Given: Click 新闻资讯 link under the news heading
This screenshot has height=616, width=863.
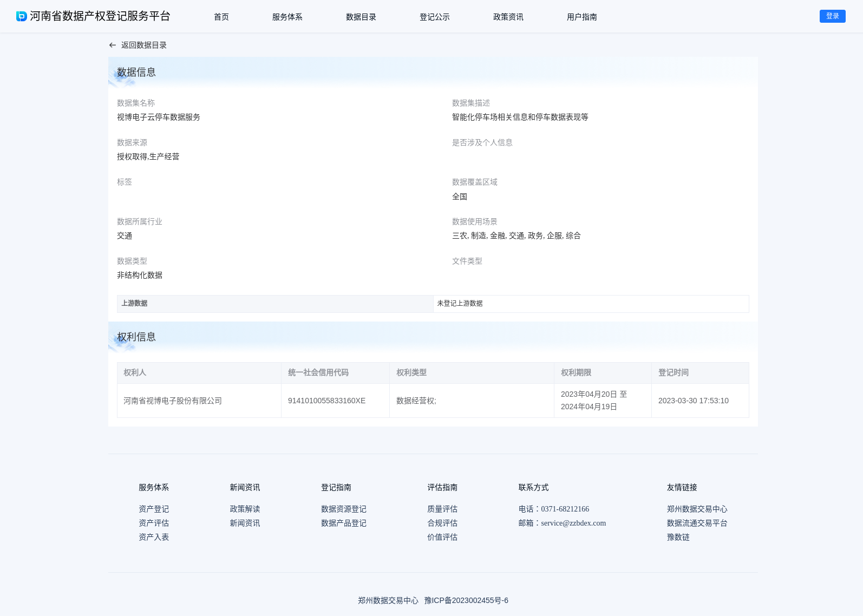Looking at the screenshot, I should point(245,523).
